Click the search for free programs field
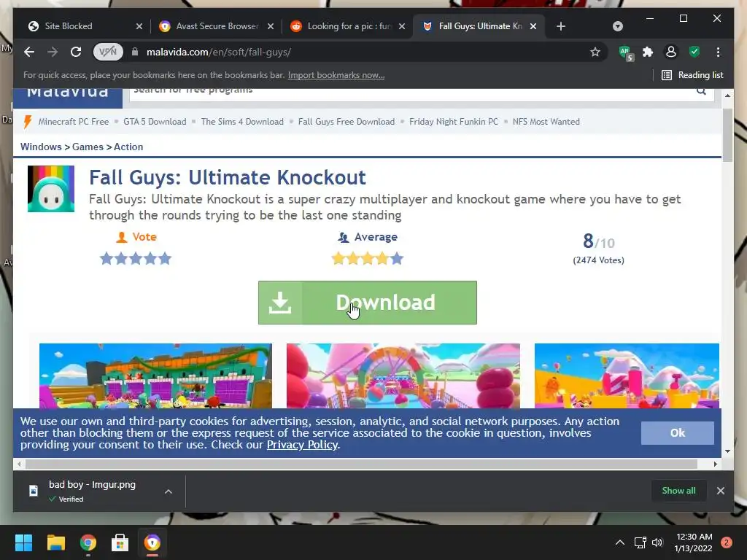 [410, 94]
